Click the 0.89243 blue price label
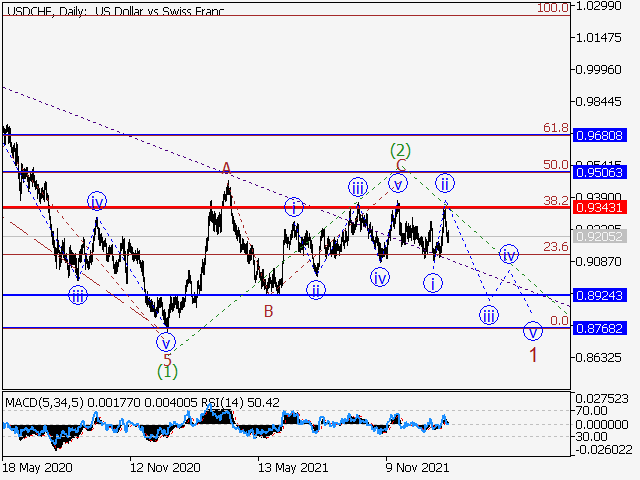 pyautogui.click(x=600, y=295)
